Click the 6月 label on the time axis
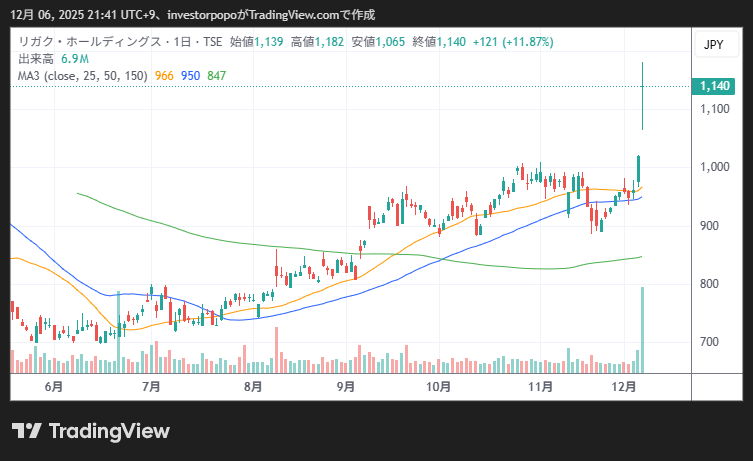 click(x=54, y=386)
